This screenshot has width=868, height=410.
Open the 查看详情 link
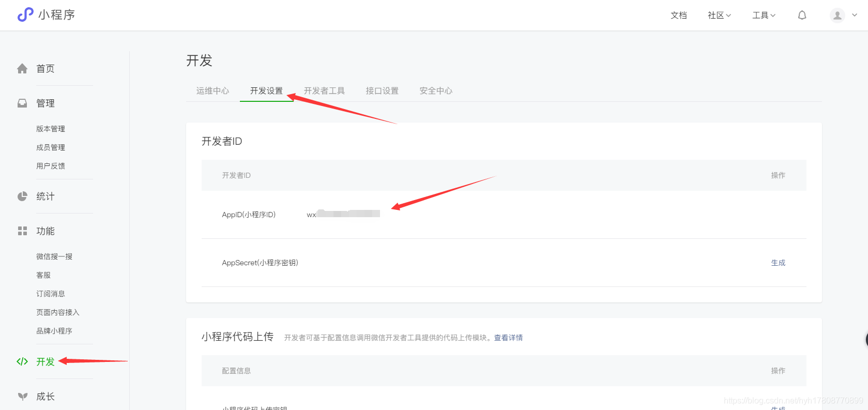(508, 338)
